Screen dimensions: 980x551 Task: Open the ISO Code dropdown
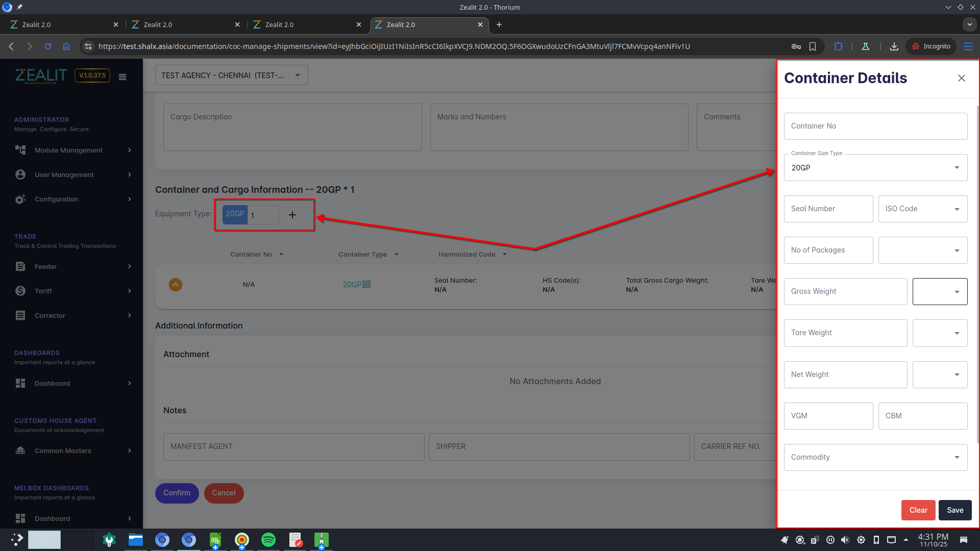tap(922, 209)
